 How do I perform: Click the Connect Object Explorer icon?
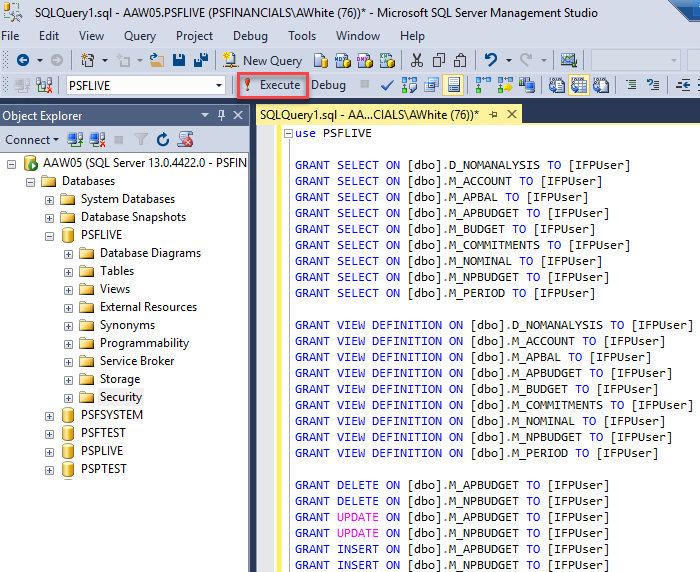[x=75, y=139]
